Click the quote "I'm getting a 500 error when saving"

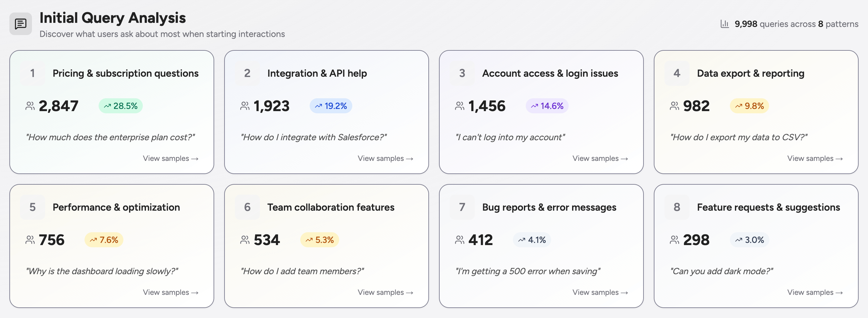tap(528, 271)
